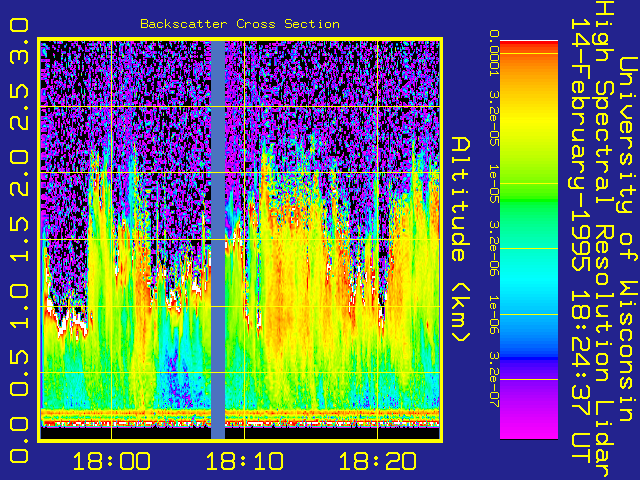Image resolution: width=640 pixels, height=480 pixels.
Task: Click the 18:00 time axis label
Action: point(111,462)
